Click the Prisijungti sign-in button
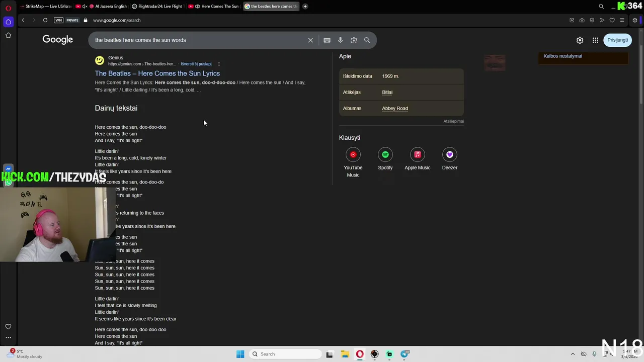The width and height of the screenshot is (644, 362). point(617,40)
